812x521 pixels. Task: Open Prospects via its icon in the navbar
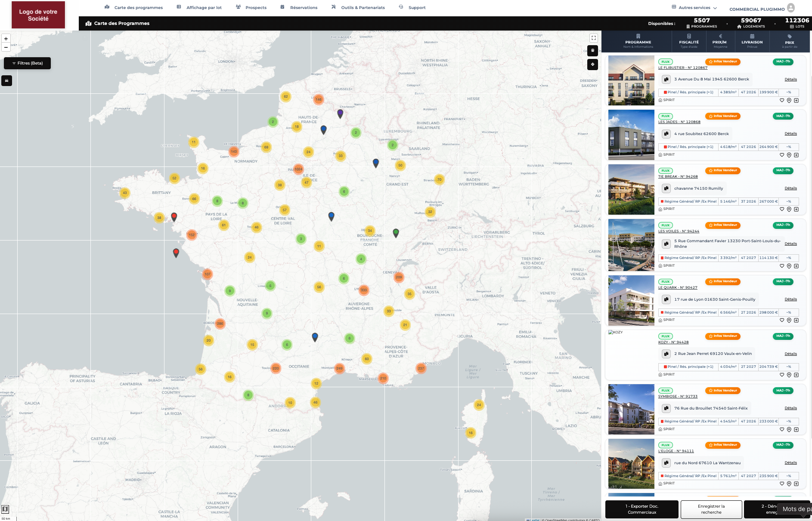(238, 7)
